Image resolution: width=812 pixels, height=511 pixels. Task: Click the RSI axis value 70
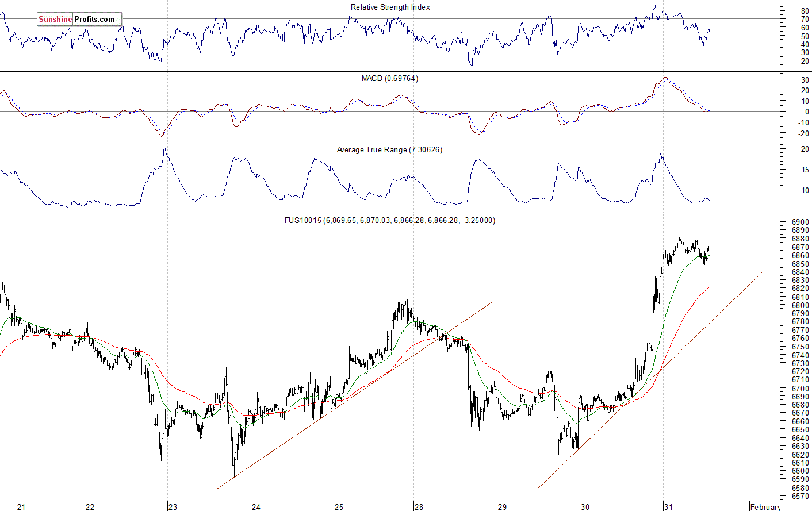805,19
